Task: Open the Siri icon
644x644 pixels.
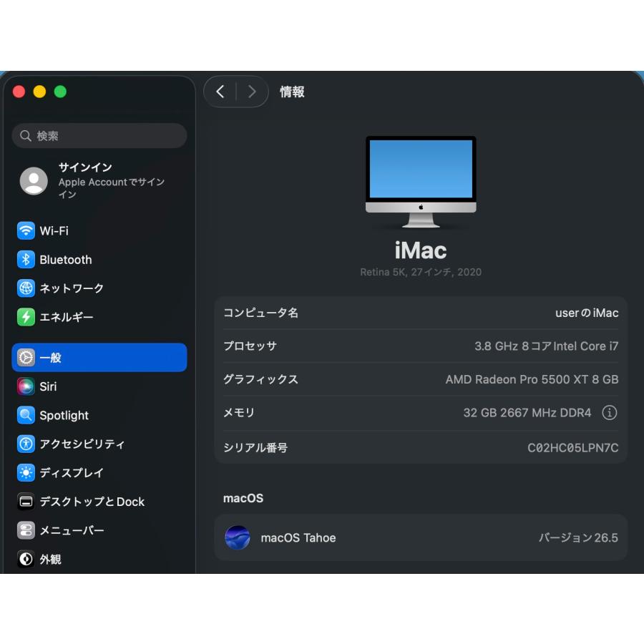Action: [x=26, y=386]
